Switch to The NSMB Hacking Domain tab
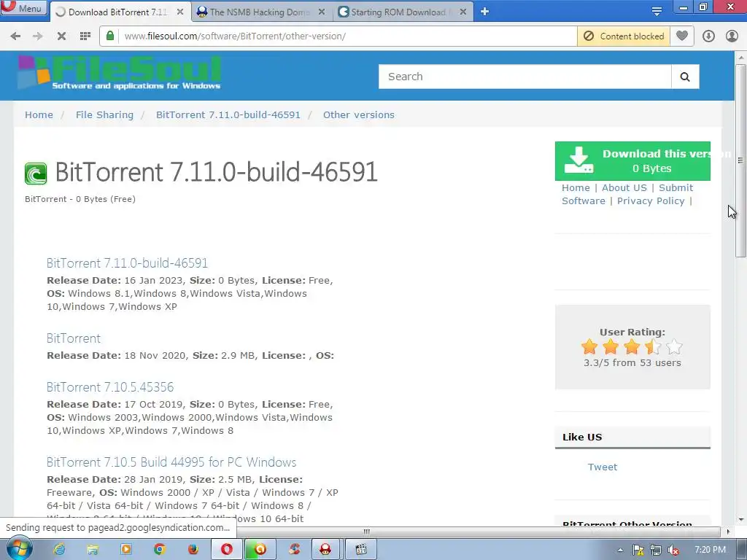Viewport: 747px width, 560px height. pos(260,12)
